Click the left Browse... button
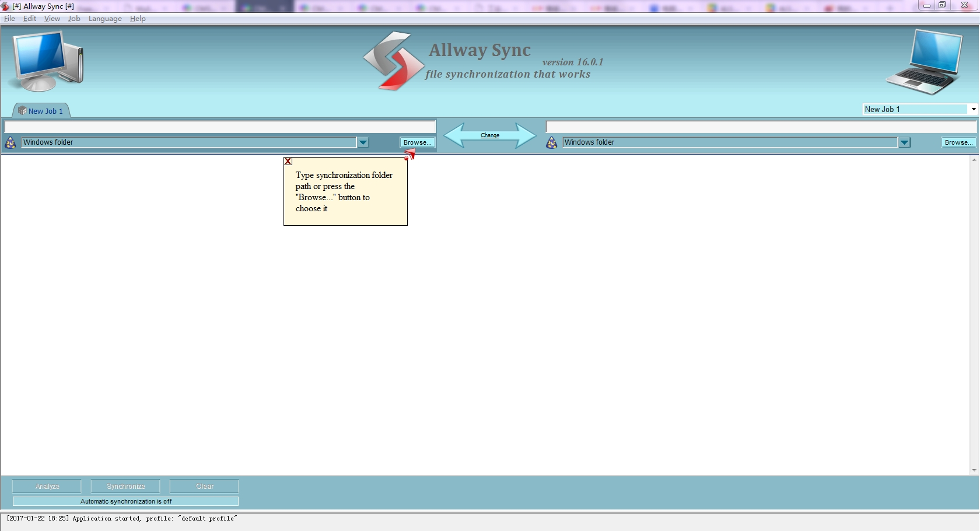 (x=417, y=142)
